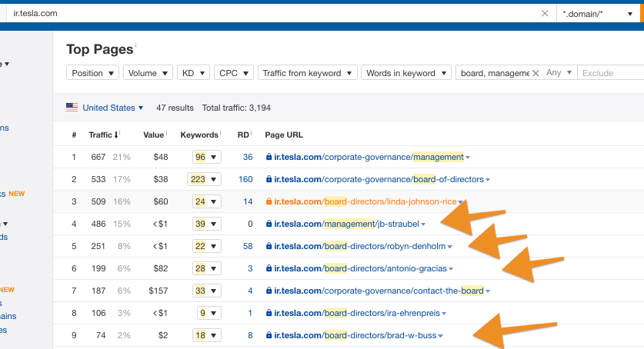Click lock icon beside contact-the-board URL
Screen dimensions: 644x349
(x=269, y=291)
